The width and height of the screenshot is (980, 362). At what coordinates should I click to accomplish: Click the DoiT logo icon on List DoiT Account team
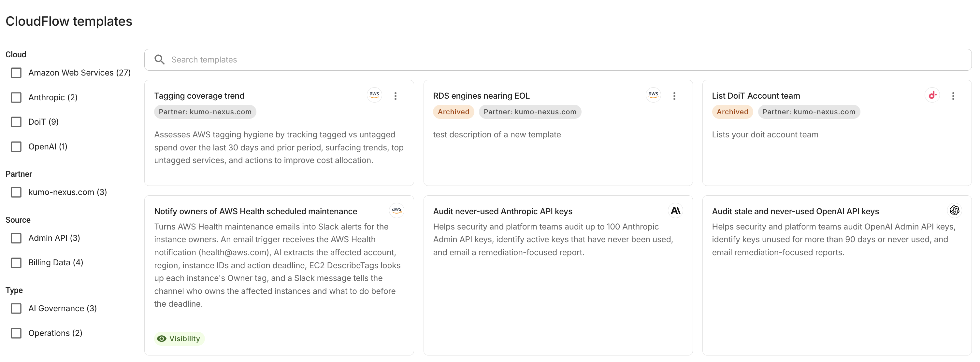tap(932, 95)
